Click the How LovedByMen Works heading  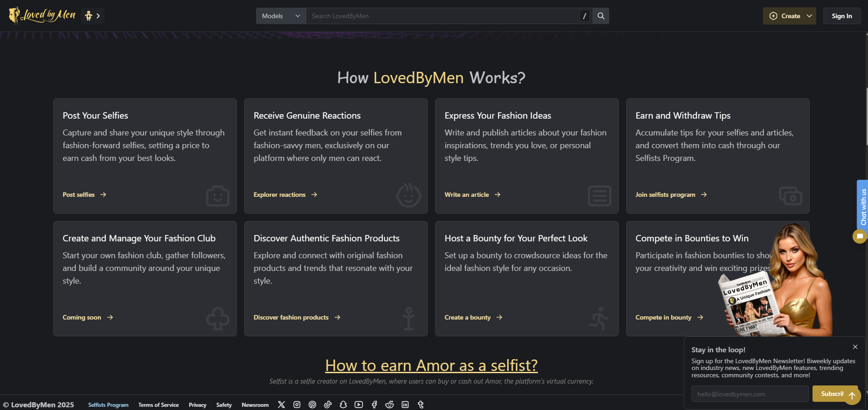pos(431,78)
